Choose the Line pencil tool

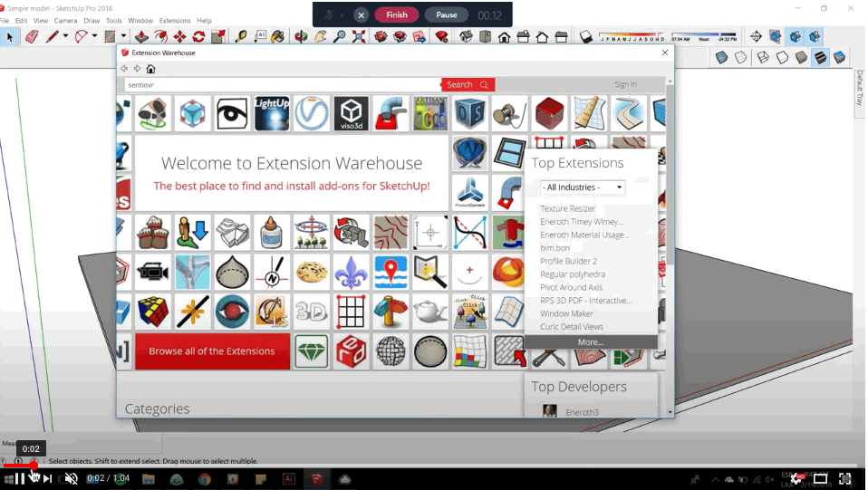click(52, 37)
